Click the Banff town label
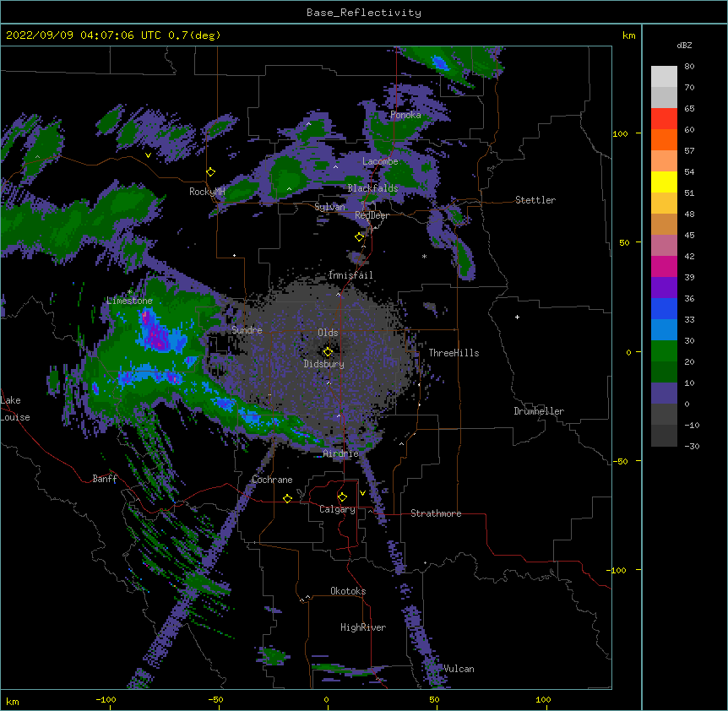728x711 pixels. [105, 479]
